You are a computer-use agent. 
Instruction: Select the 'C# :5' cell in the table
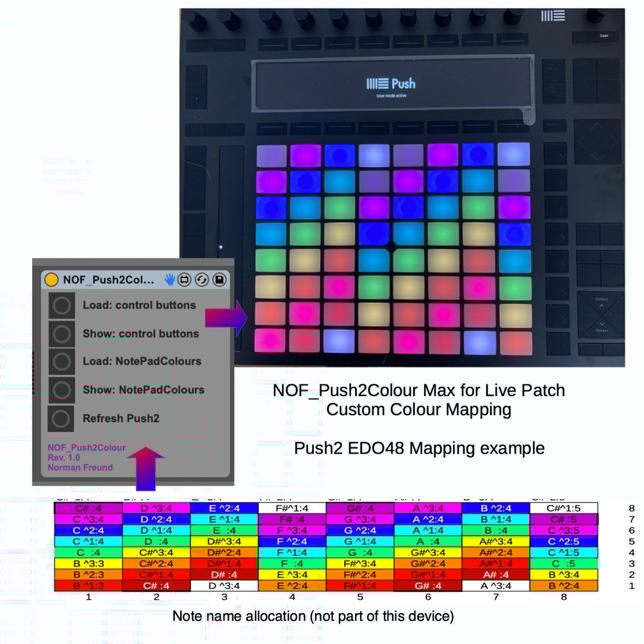pos(564,519)
